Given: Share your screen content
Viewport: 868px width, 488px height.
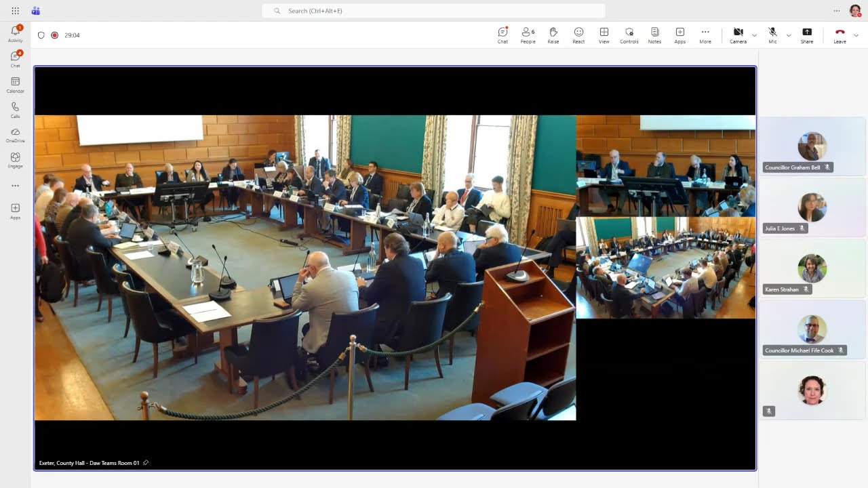Looking at the screenshot, I should 807,35.
